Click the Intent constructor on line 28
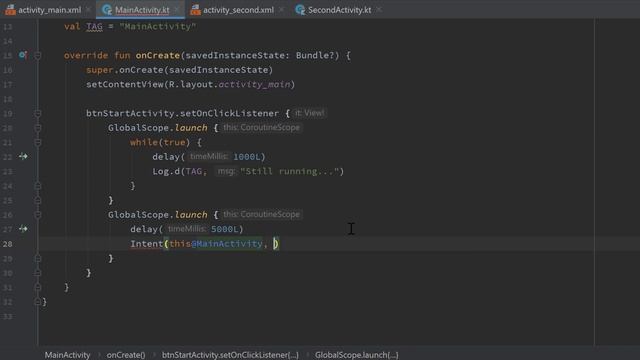This screenshot has width=640, height=360. (147, 244)
